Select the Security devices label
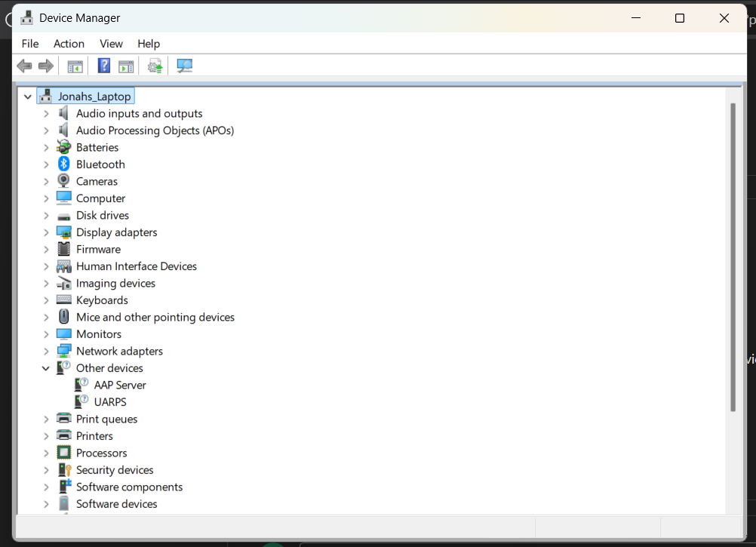 (115, 470)
